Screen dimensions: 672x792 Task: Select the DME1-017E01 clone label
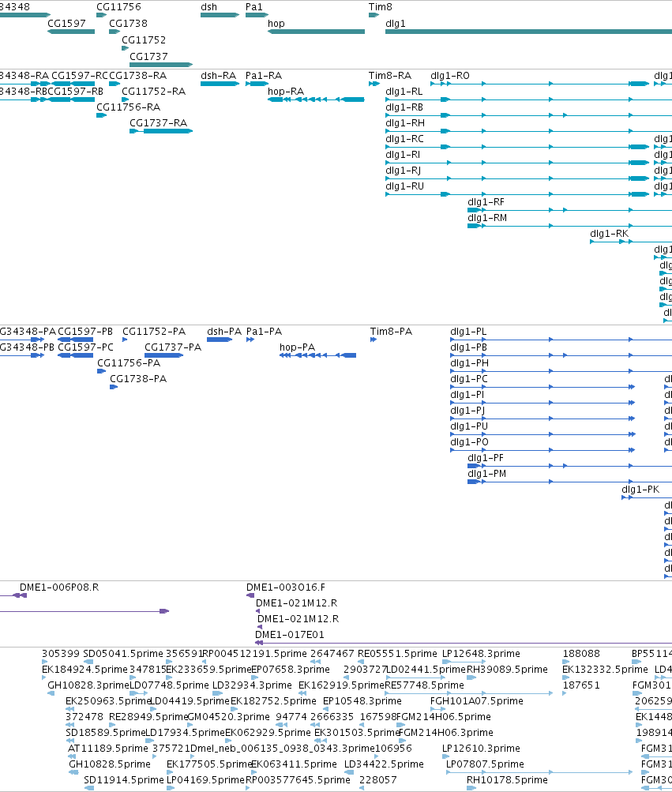pos(290,635)
